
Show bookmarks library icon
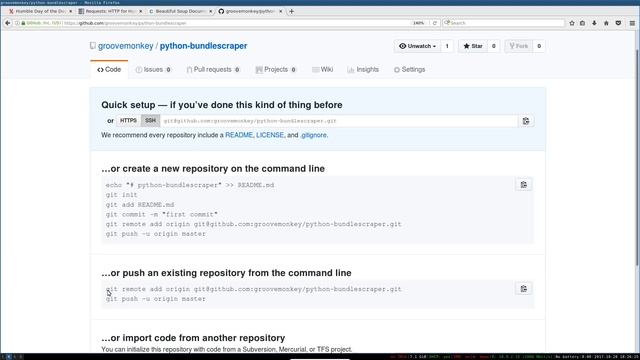(582, 23)
